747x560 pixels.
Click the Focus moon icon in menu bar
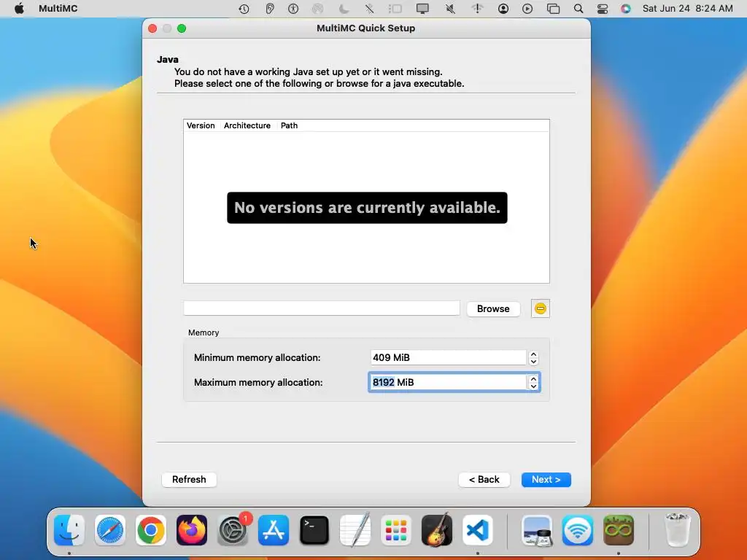[x=343, y=9]
